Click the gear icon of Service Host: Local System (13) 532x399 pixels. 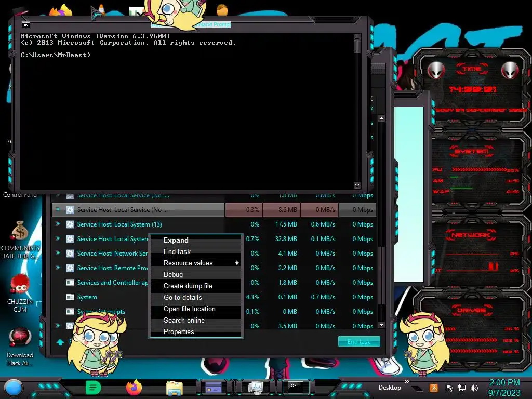(70, 224)
